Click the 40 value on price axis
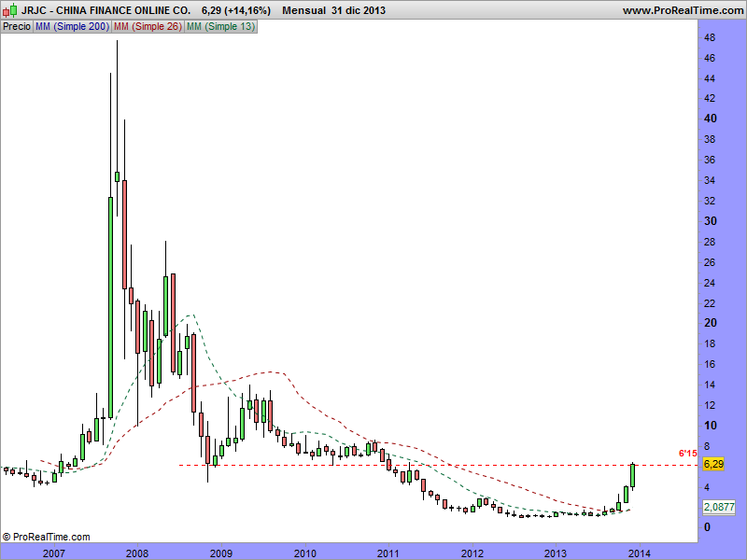The width and height of the screenshot is (747, 560). pos(710,119)
